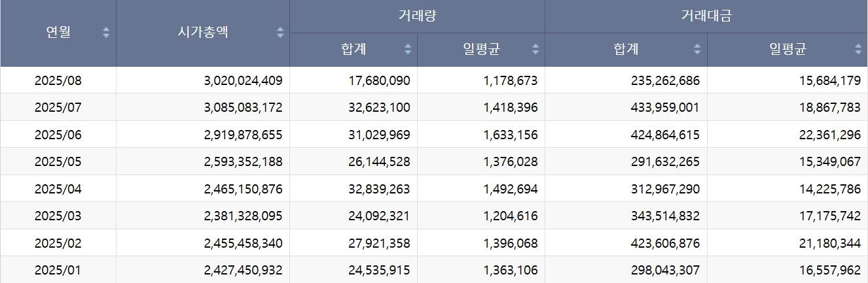
Task: Sort by 거래대금 합계 using its arrow icon
Action: tap(697, 49)
